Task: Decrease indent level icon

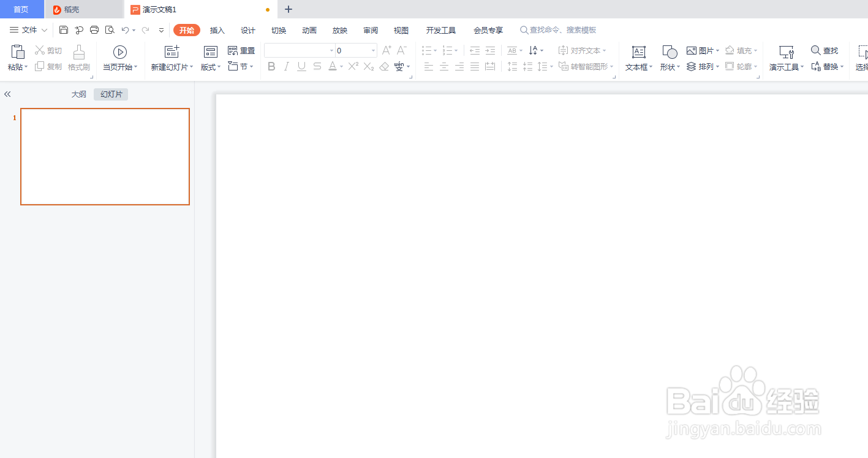Action: pos(475,50)
